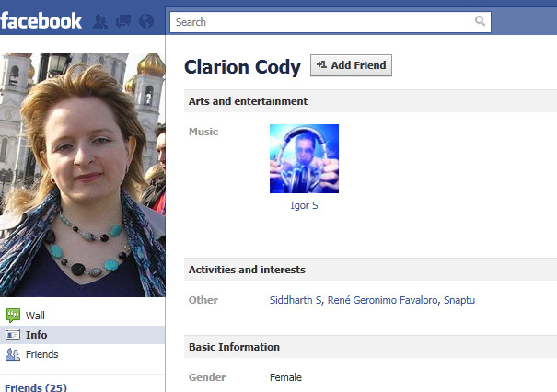
Task: Click the Wall speech-bubble icon
Action: (x=13, y=316)
